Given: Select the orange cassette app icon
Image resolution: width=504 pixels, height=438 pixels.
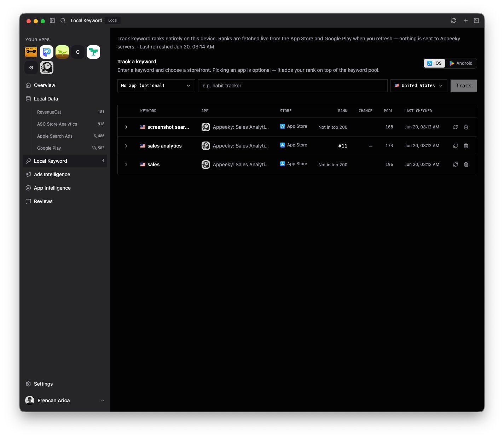Looking at the screenshot, I should tap(31, 52).
